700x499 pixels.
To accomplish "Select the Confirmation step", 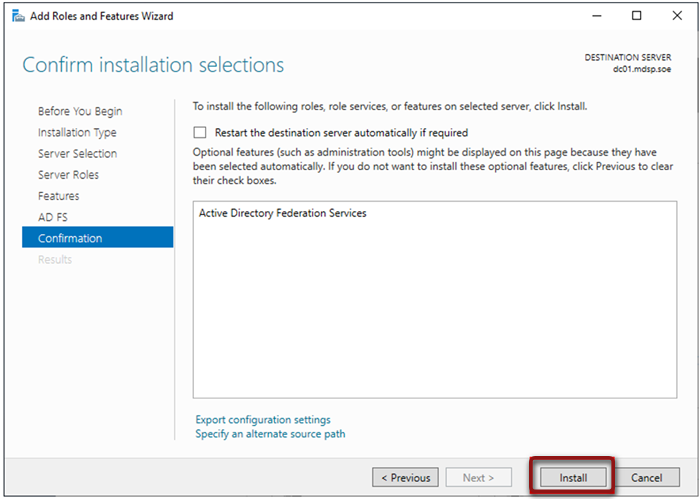I will (x=98, y=237).
